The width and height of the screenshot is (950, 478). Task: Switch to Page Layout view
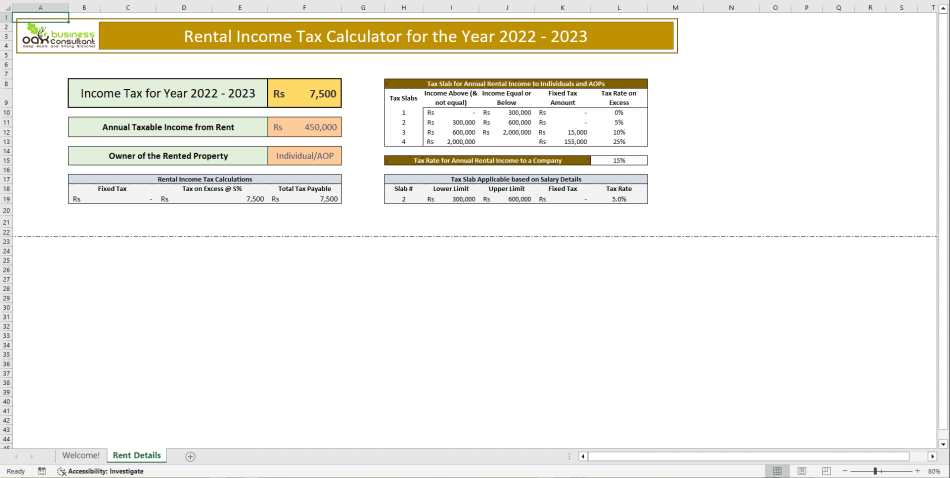799,471
